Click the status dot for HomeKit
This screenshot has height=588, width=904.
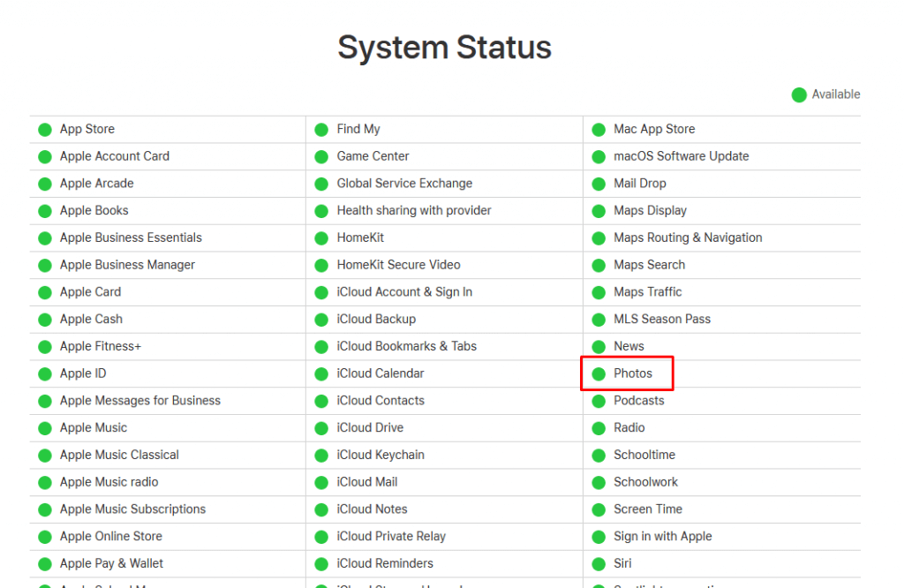tap(321, 238)
